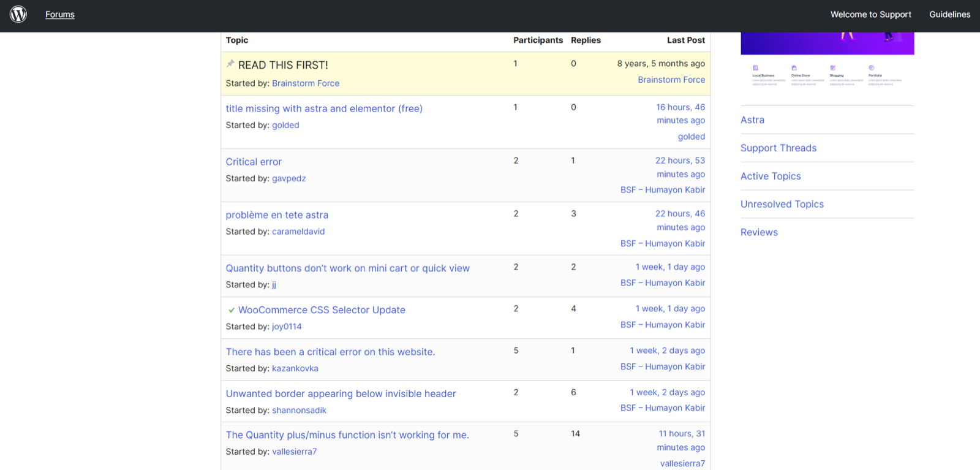Open topic 'problème en tete astra'

[x=277, y=215]
